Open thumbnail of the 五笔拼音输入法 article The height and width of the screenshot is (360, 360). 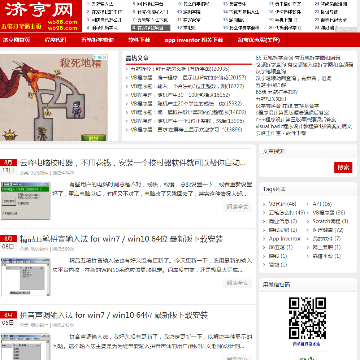click(25, 277)
